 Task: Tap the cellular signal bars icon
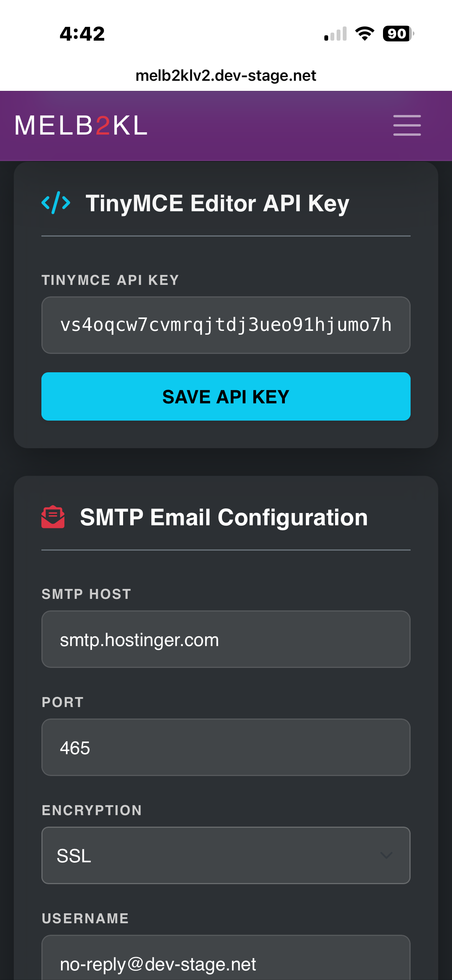(x=335, y=34)
